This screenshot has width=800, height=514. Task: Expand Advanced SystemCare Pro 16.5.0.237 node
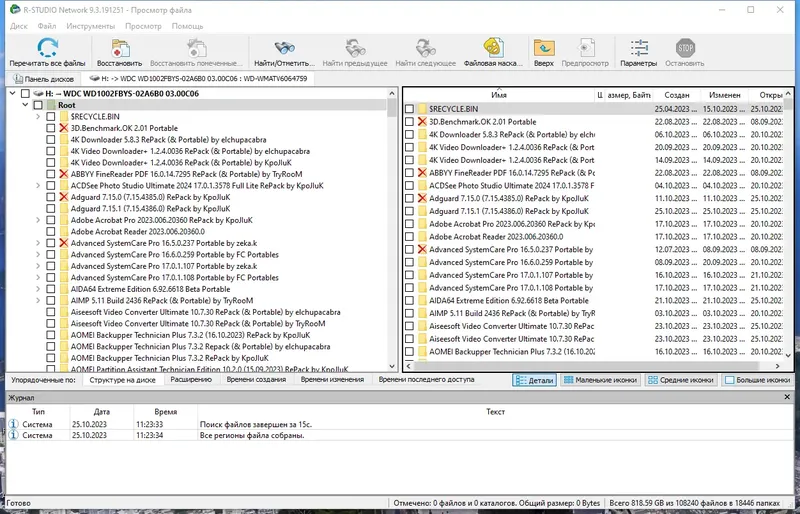coord(38,243)
